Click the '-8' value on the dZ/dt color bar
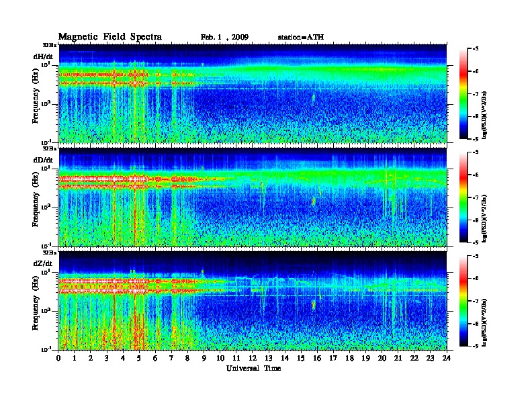The height and width of the screenshot is (411, 532). click(x=476, y=324)
